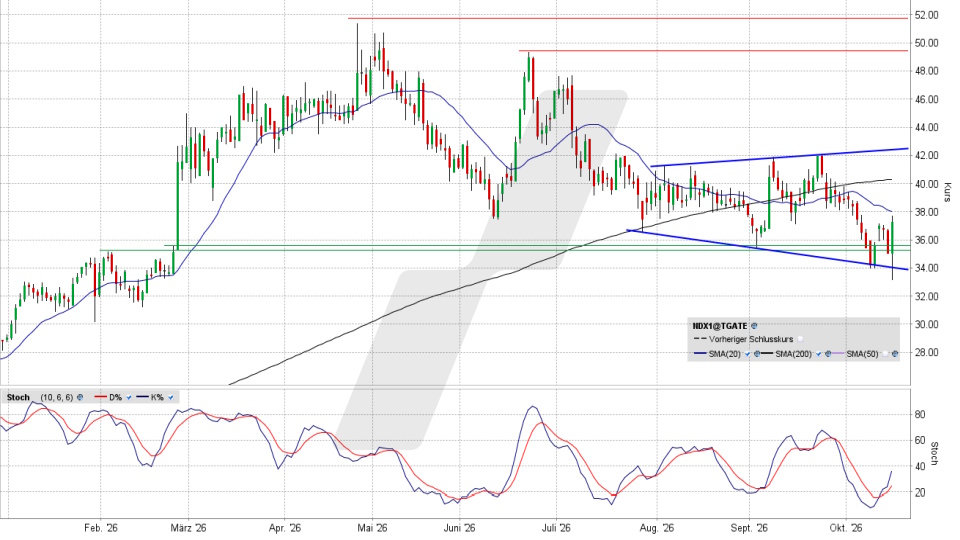Open the SMA(50) settings gear icon
960x540 pixels.
(894, 354)
